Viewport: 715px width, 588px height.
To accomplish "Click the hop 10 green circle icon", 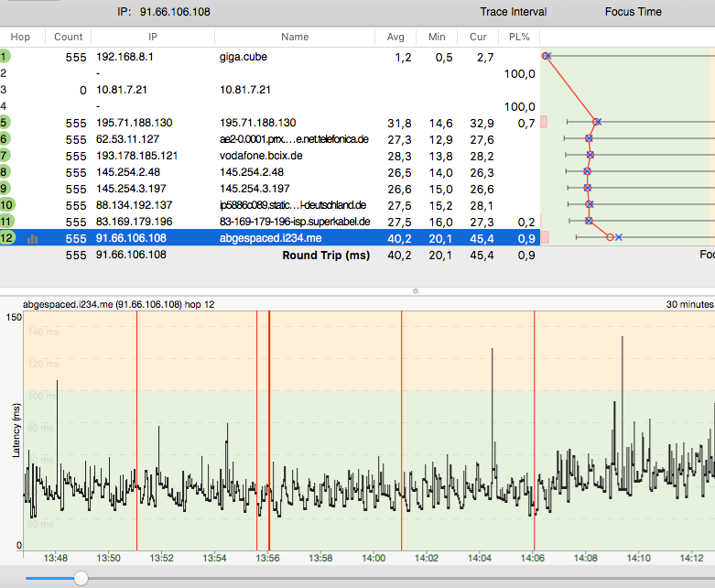I will (6, 204).
